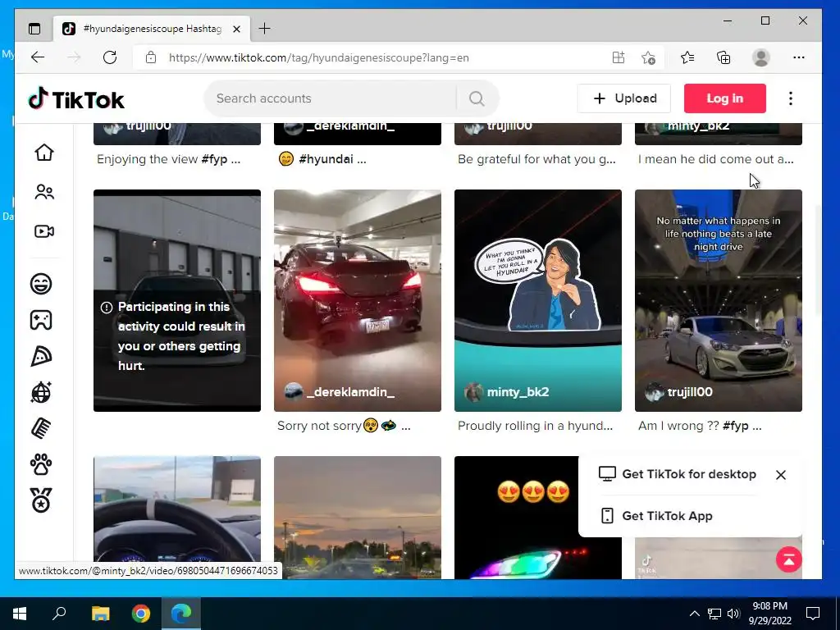The image size is (840, 630).
Task: Open trujill00 late night drive video
Action: (719, 300)
